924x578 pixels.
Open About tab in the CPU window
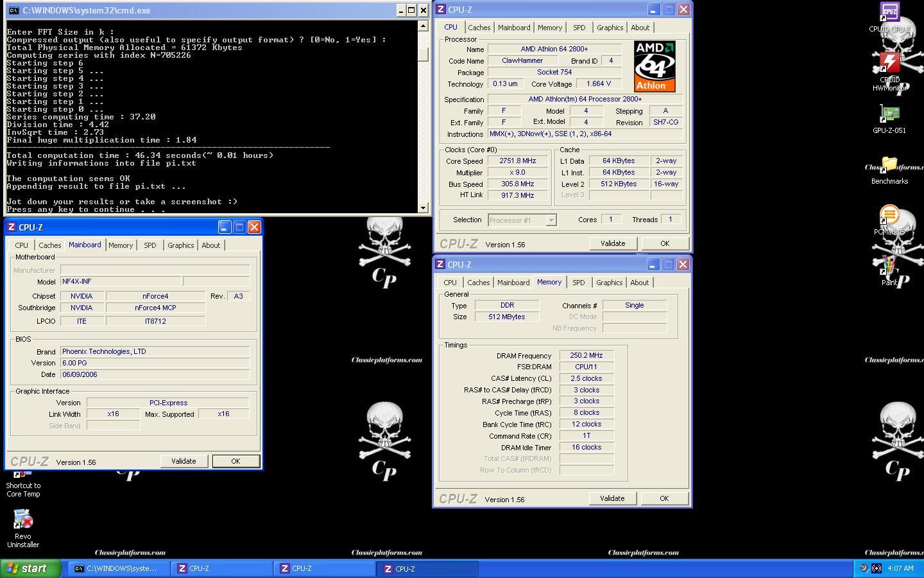click(640, 28)
